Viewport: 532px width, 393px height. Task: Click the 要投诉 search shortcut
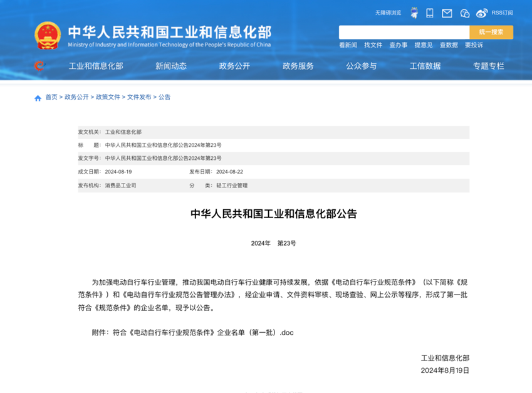click(474, 45)
